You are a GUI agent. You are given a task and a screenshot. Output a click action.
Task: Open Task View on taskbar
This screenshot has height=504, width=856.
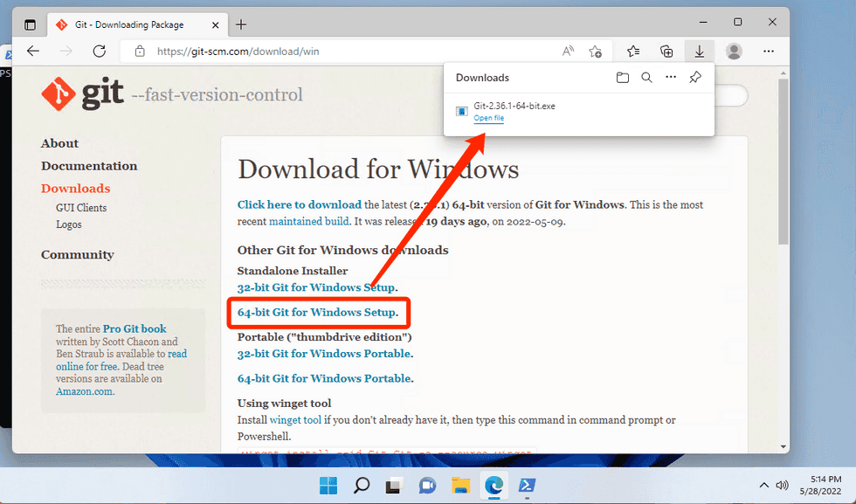[394, 485]
